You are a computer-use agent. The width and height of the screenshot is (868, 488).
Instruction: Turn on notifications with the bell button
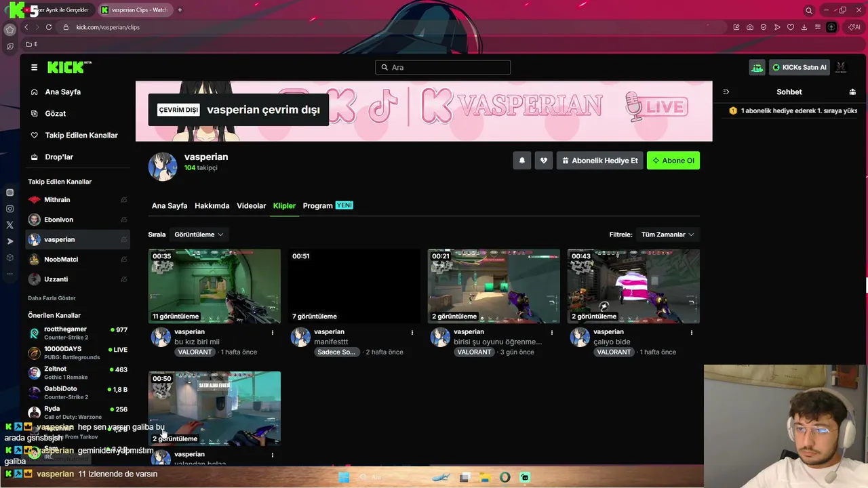pyautogui.click(x=522, y=161)
